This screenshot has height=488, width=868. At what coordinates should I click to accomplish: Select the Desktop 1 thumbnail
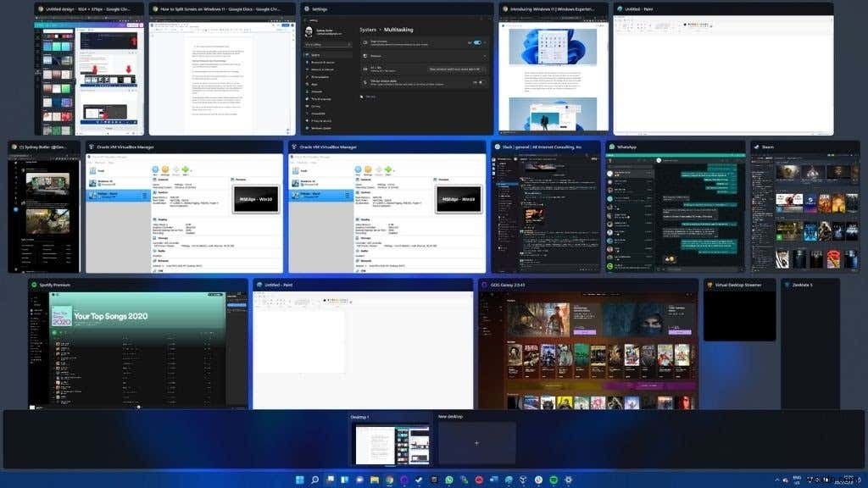392,443
